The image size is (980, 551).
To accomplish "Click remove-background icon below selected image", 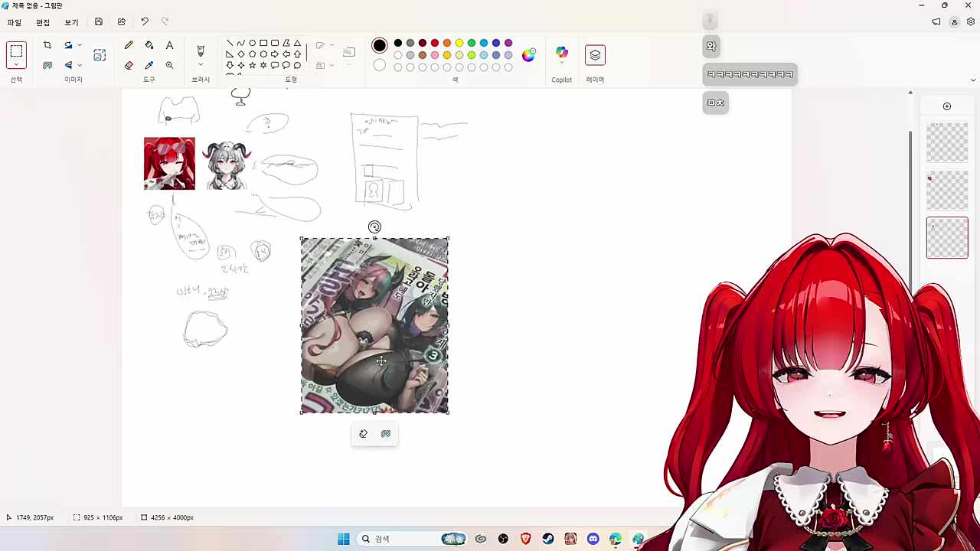I will [386, 434].
